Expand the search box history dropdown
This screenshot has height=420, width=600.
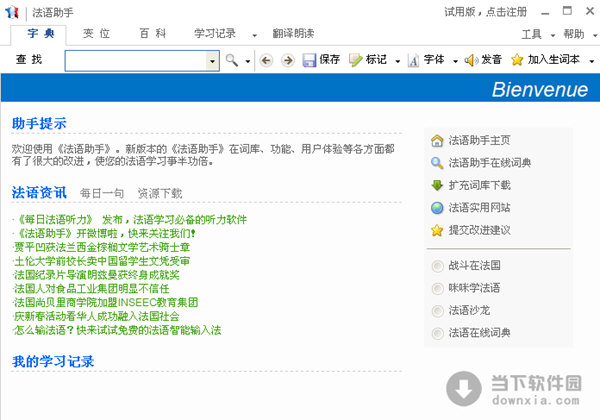[212, 61]
